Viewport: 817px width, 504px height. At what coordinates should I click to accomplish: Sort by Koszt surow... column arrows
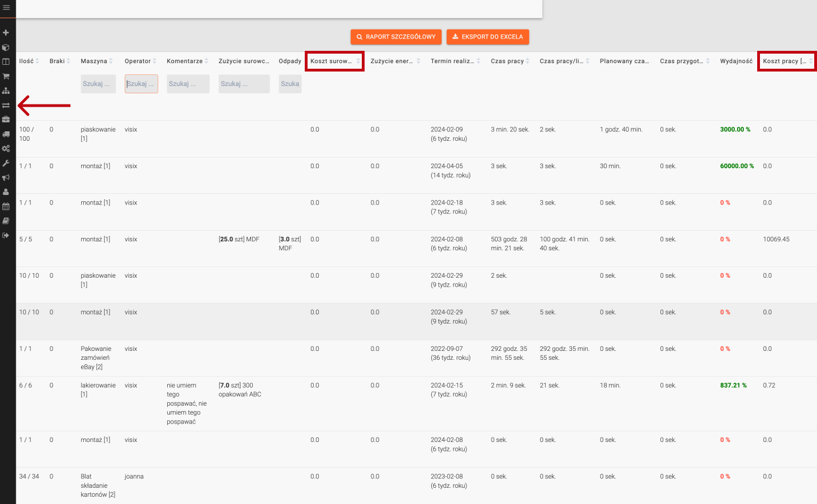point(358,61)
